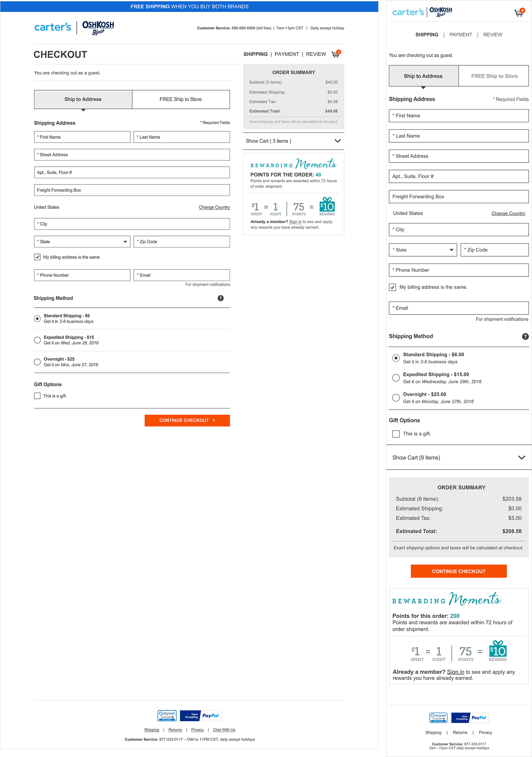
Task: Open the State dropdown
Action: [x=82, y=241]
